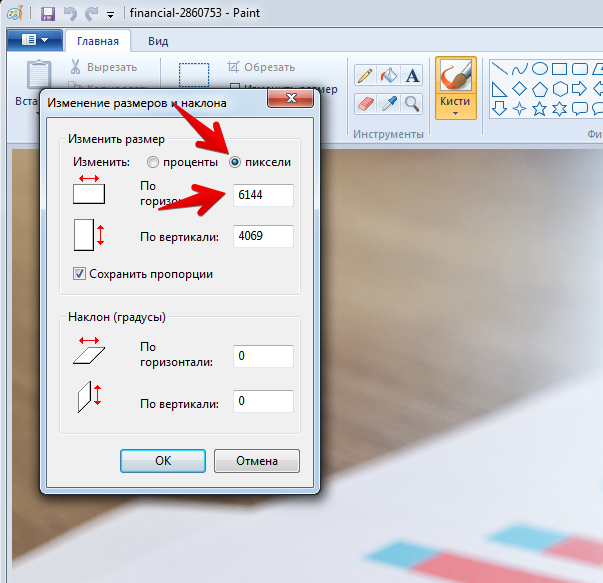Select the Down arrow shape
The height and width of the screenshot is (583, 603).
coord(499,109)
